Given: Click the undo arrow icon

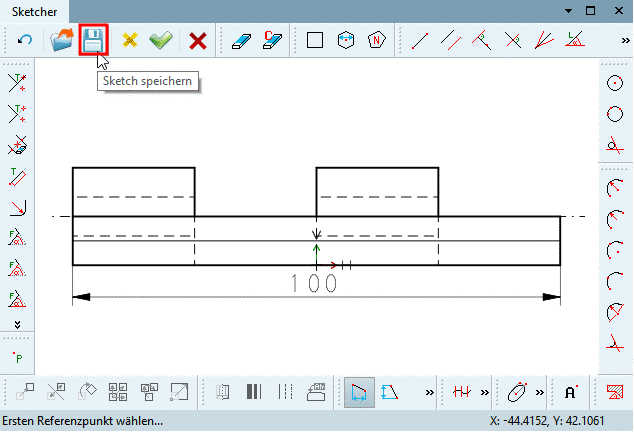Looking at the screenshot, I should (25, 40).
